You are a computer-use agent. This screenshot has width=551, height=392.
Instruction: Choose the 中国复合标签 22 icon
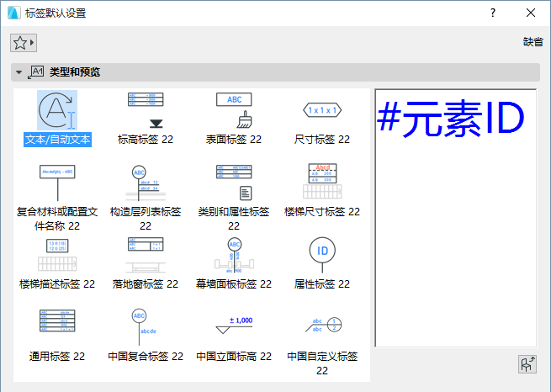point(146,327)
